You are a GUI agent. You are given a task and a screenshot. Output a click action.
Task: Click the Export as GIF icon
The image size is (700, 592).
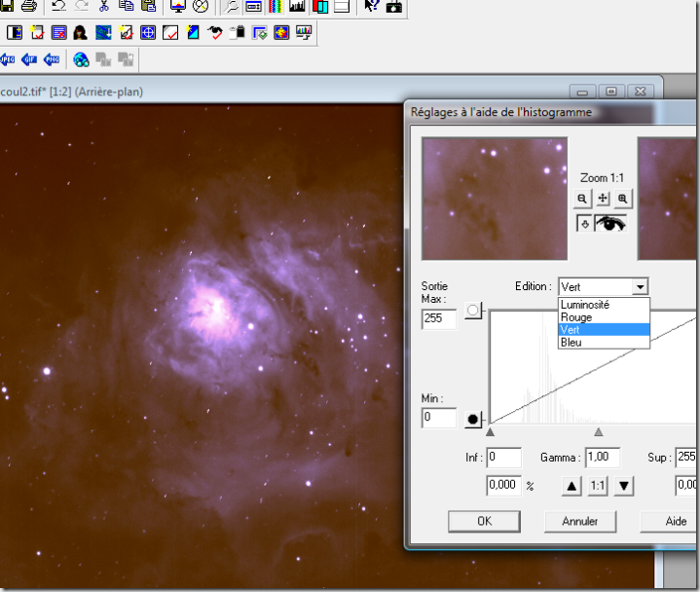(x=29, y=58)
